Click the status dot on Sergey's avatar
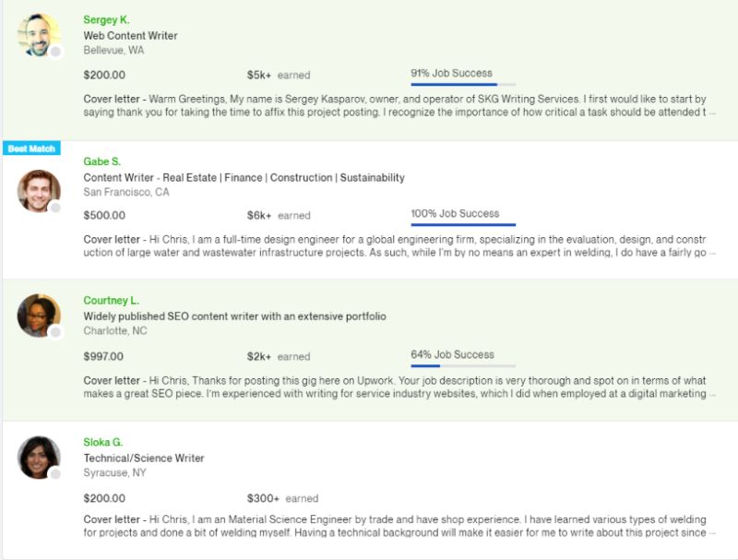The height and width of the screenshot is (560, 738). pos(55,53)
